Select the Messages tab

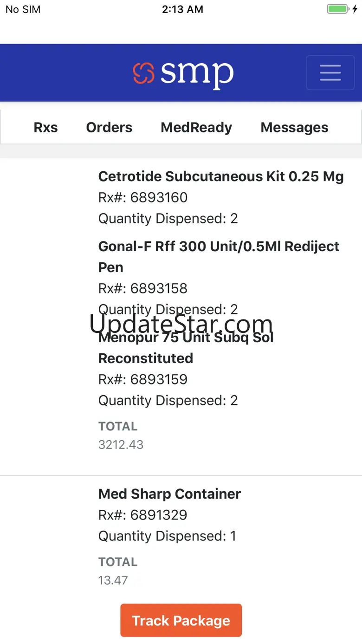pyautogui.click(x=294, y=128)
